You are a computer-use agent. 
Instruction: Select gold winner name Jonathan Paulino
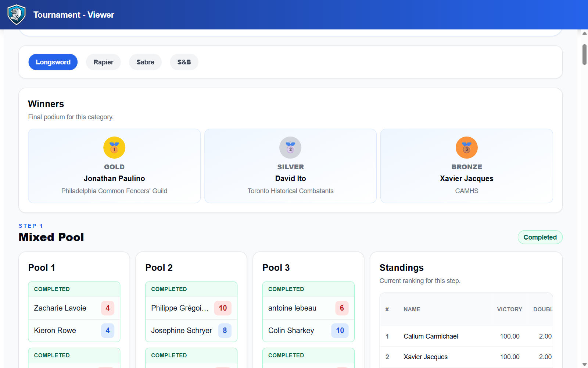click(114, 178)
